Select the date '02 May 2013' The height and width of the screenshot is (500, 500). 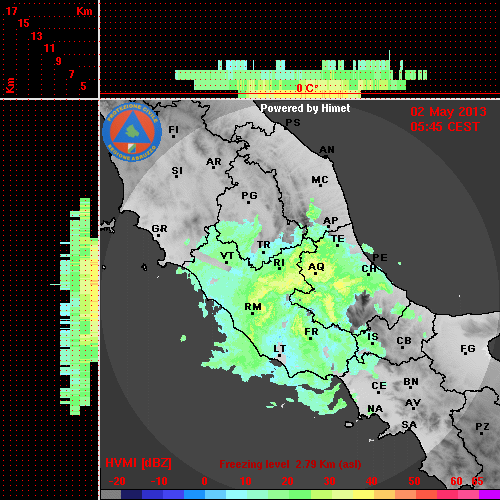point(448,112)
